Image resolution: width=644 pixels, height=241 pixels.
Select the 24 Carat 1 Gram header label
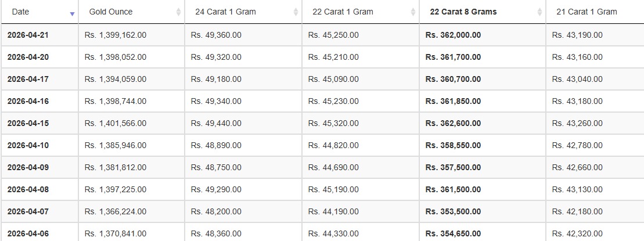(x=225, y=12)
